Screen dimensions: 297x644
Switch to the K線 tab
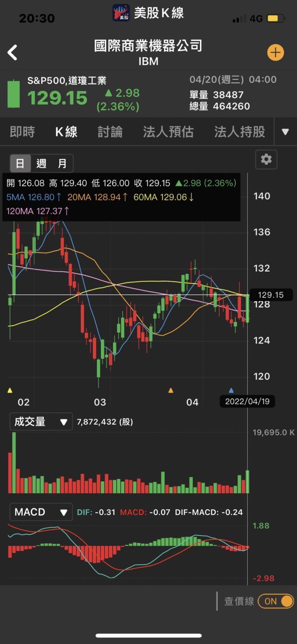[x=66, y=132]
